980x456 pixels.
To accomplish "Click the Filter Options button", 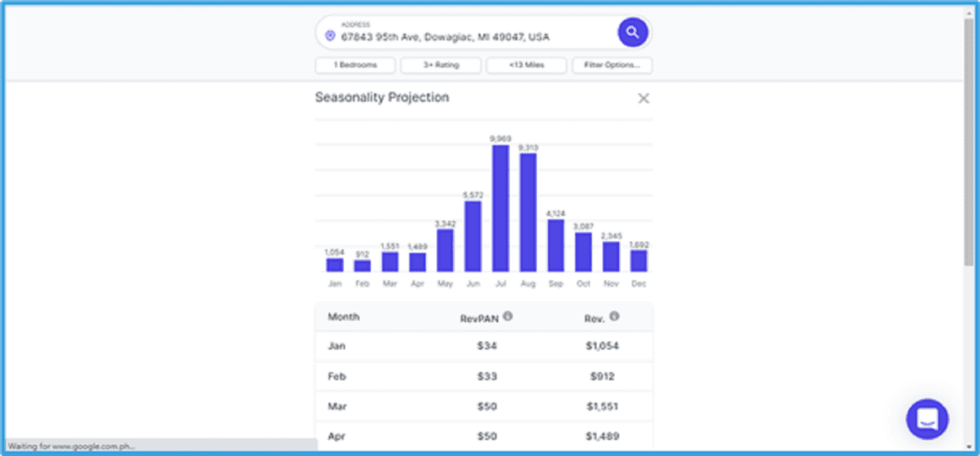I will tap(611, 65).
